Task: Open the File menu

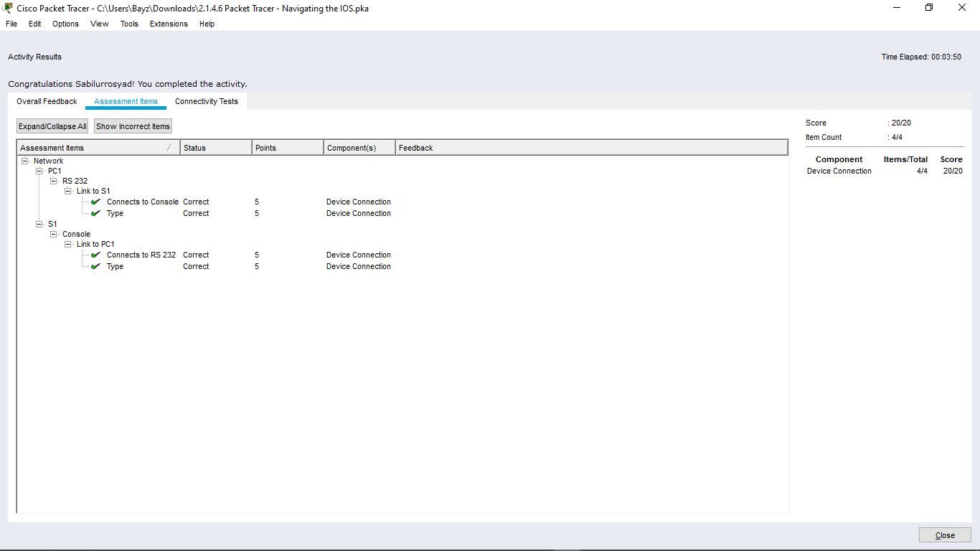Action: tap(11, 24)
